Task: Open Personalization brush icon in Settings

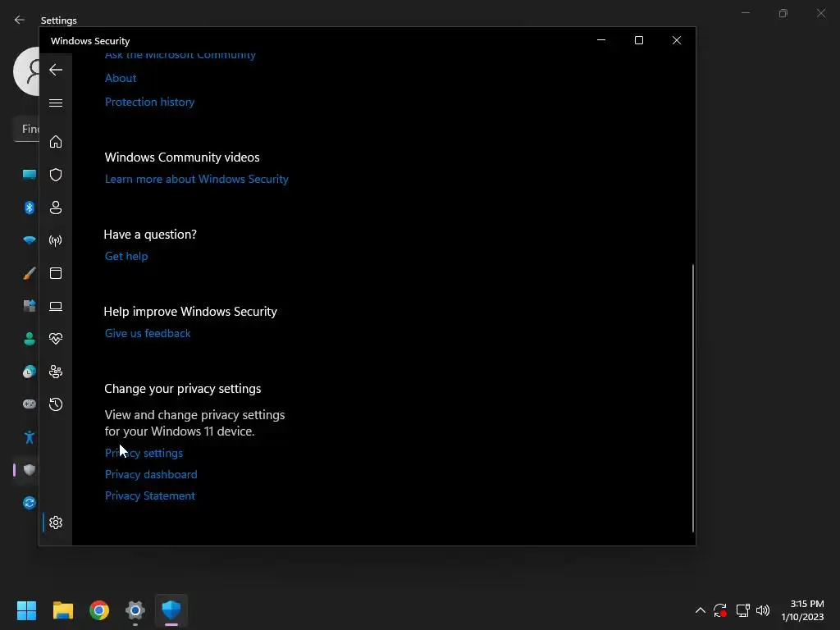Action: click(30, 273)
